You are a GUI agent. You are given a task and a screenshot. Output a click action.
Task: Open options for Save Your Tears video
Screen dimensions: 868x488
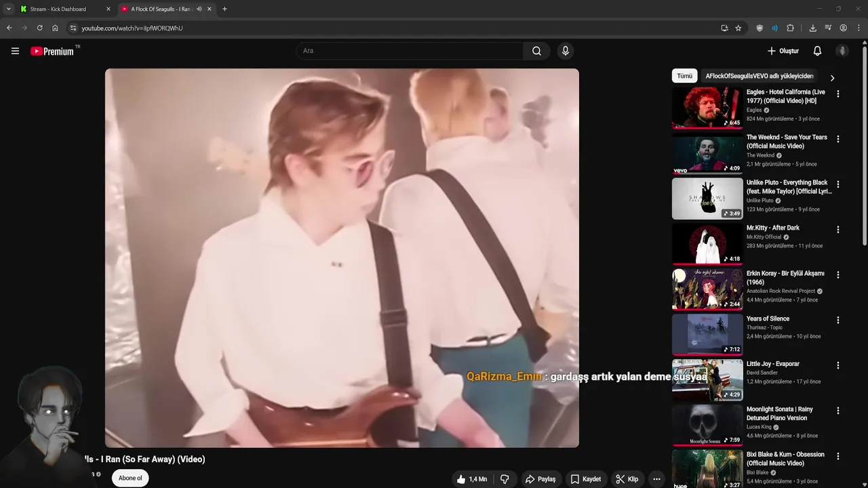(838, 139)
